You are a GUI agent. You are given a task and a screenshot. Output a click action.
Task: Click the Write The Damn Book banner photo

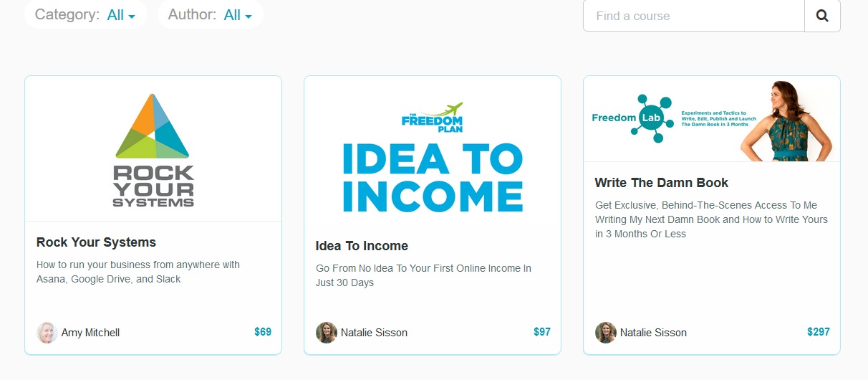(712, 119)
